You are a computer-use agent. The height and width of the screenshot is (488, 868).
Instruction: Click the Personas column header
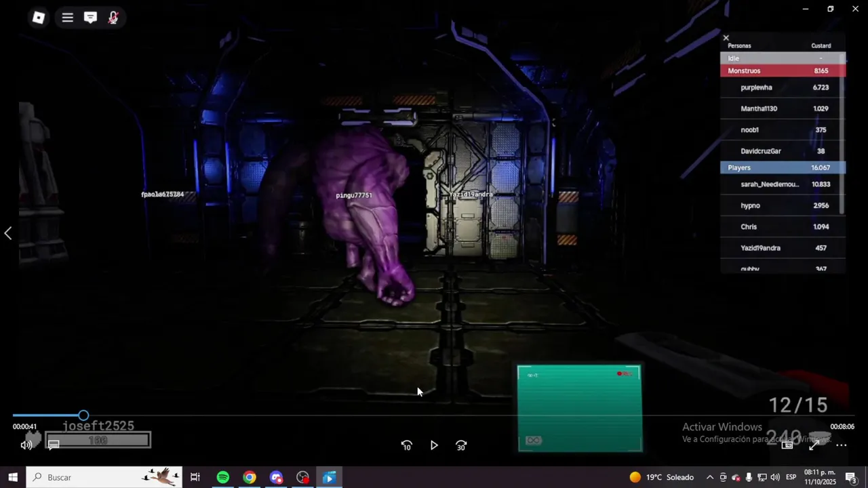(739, 46)
